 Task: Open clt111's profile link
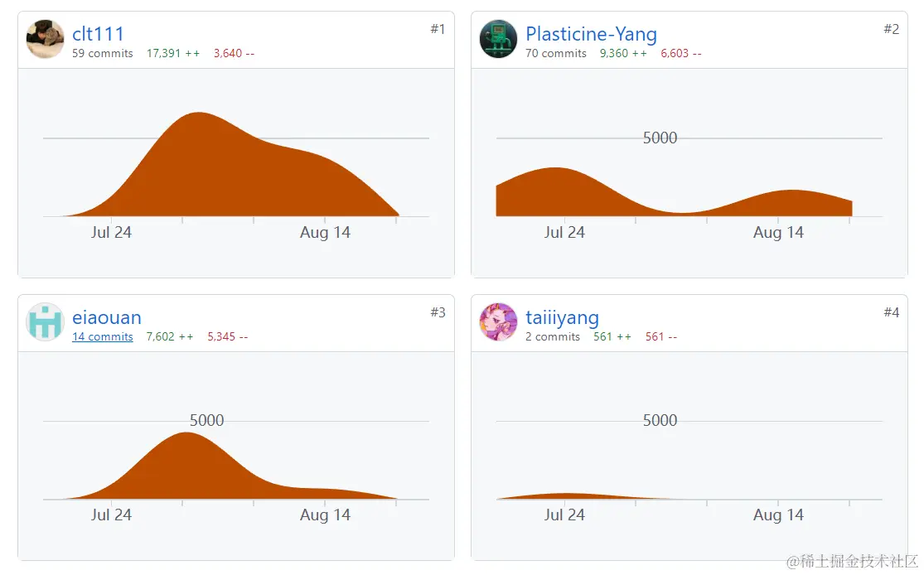click(x=98, y=34)
